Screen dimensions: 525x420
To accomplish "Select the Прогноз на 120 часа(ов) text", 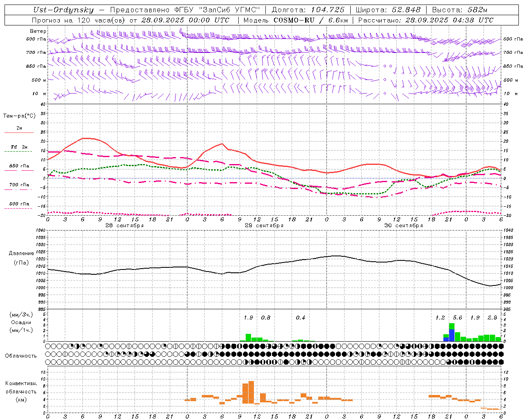I will 79,20.
